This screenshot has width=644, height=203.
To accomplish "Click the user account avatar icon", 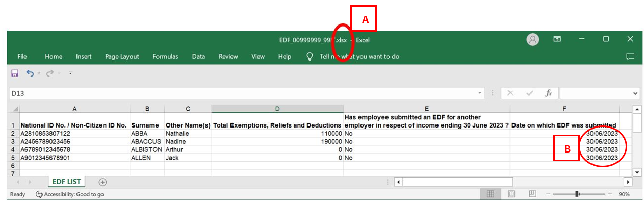I will pos(533,39).
